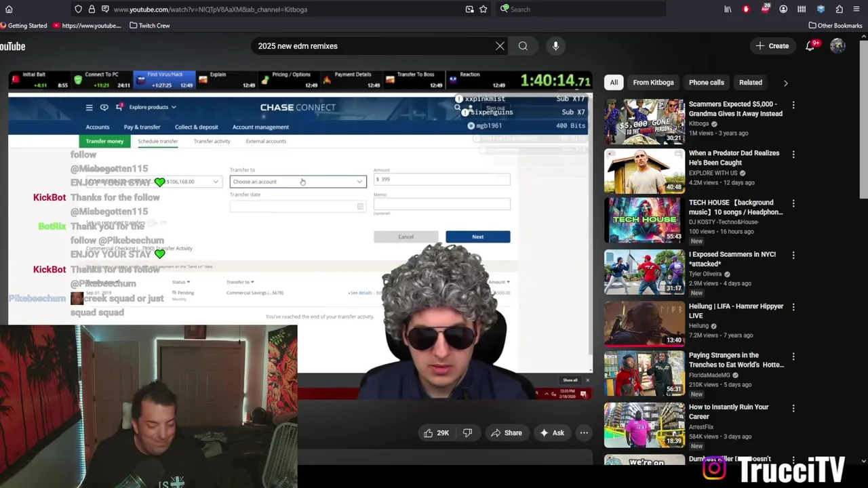Open the extensions puzzle piece menu
Screen dimensions: 868x488
(x=839, y=9)
